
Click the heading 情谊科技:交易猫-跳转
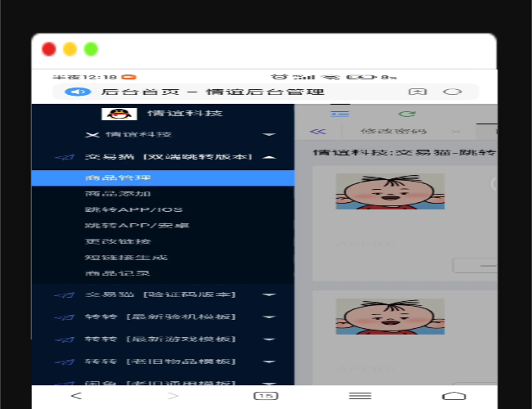tap(405, 153)
